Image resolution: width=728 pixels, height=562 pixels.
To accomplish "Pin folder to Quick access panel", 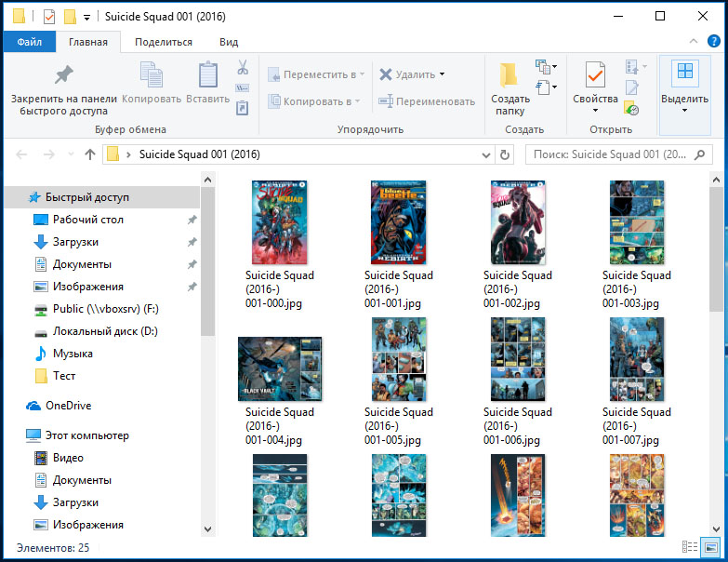I will tap(63, 90).
